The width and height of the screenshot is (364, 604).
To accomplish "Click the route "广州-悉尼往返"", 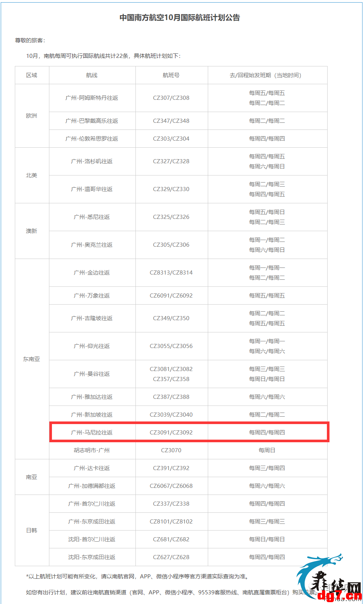I will click(x=92, y=217).
